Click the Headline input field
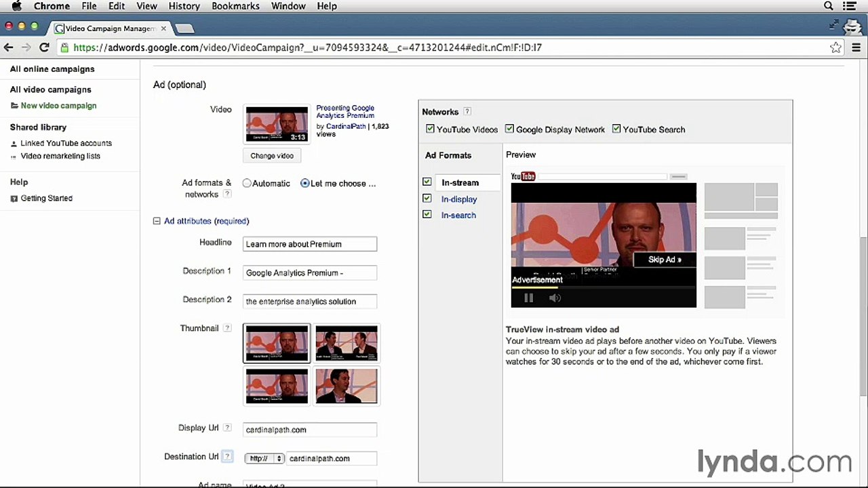This screenshot has width=868, height=488. (310, 244)
